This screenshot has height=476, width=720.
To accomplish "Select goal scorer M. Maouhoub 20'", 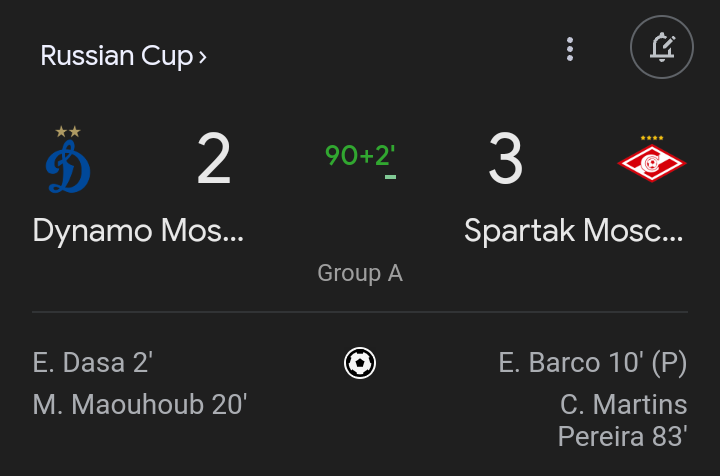I will 140,405.
